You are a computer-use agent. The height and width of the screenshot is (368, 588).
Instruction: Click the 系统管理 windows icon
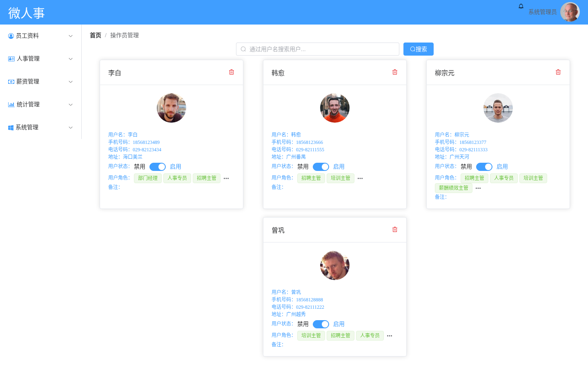coord(11,128)
